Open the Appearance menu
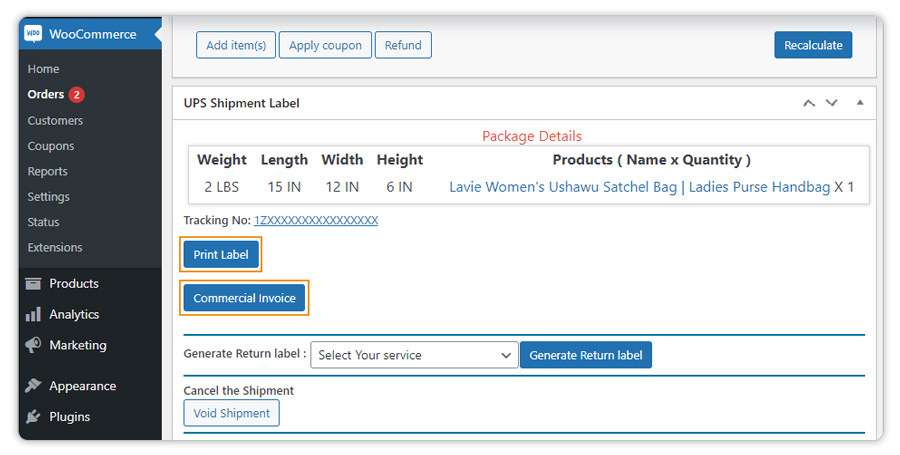This screenshot has width=900, height=455. (83, 386)
